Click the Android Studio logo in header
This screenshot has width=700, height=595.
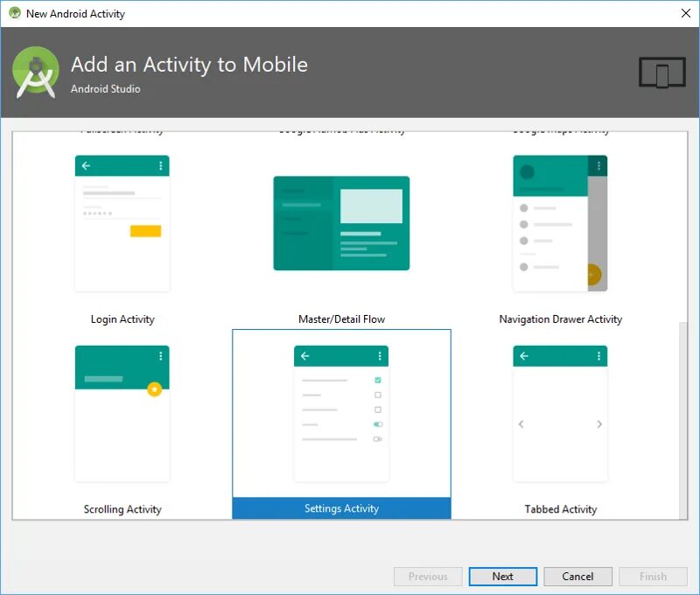click(36, 73)
